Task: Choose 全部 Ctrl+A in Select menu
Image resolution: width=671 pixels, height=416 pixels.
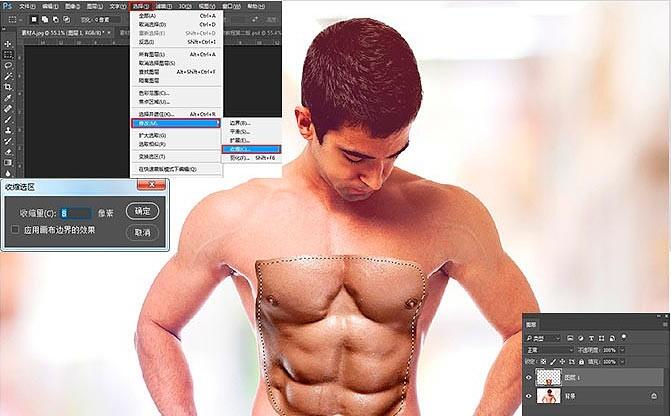Action: (x=177, y=16)
